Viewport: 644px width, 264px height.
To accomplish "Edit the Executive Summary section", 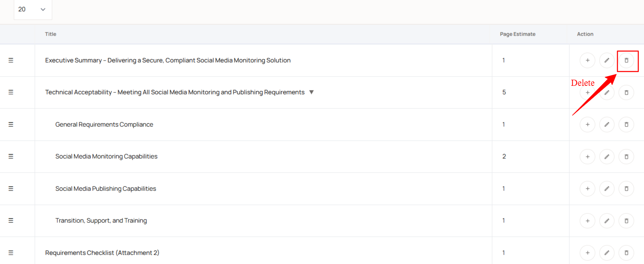I will point(607,60).
